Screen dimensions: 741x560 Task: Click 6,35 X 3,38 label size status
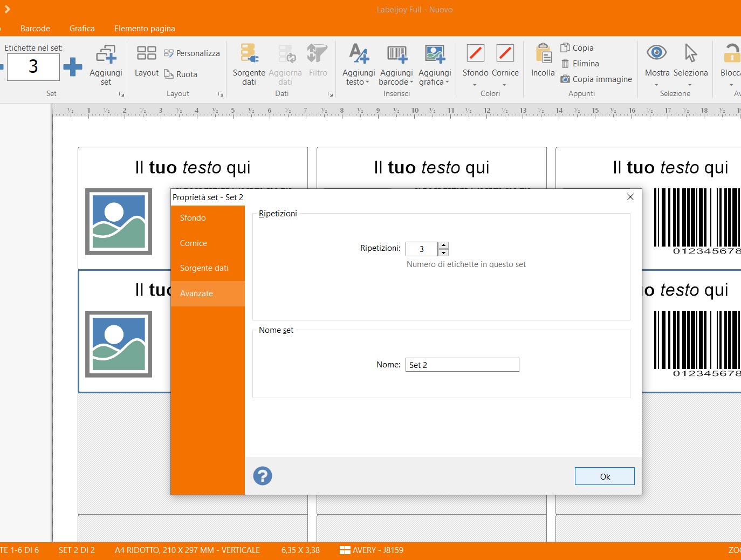[300, 550]
